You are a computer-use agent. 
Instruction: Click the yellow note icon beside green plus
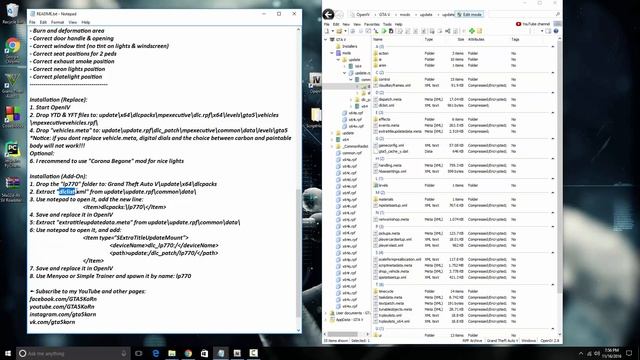(x=480, y=31)
